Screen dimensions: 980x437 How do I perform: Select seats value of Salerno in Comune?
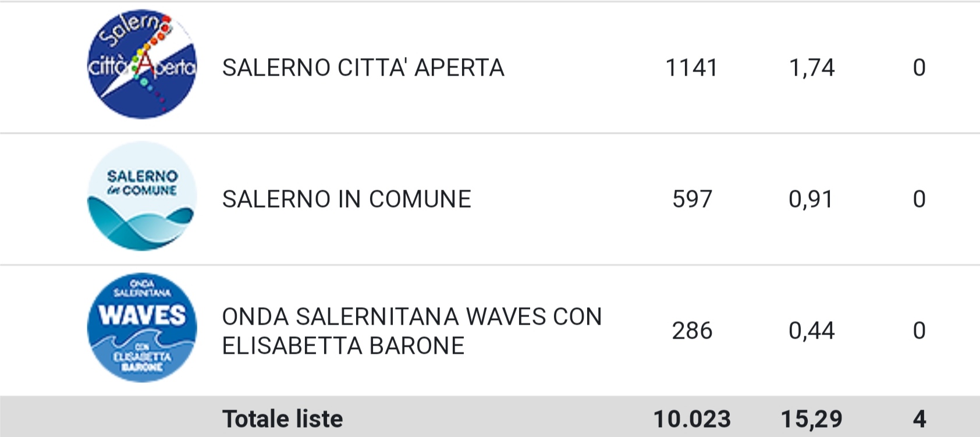point(919,199)
